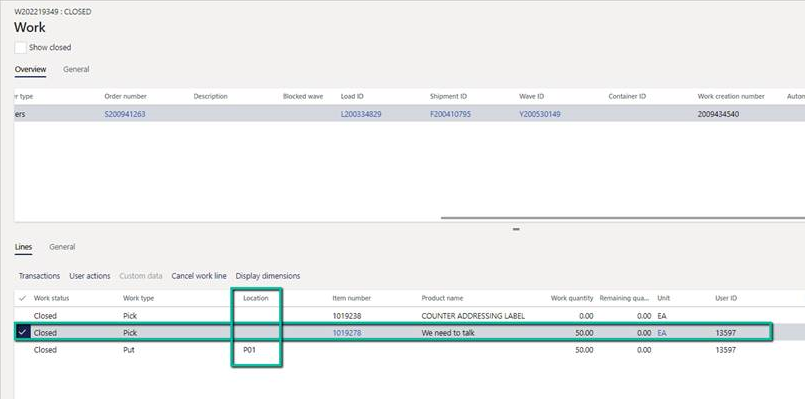
Task: Select user ID 13597 in Put row
Action: pos(725,350)
